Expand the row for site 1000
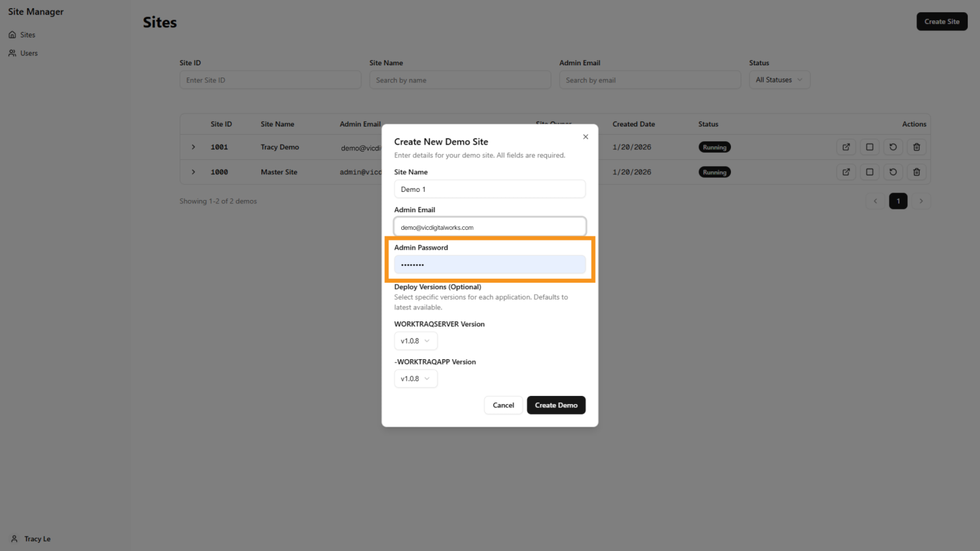The image size is (980, 551). tap(193, 172)
